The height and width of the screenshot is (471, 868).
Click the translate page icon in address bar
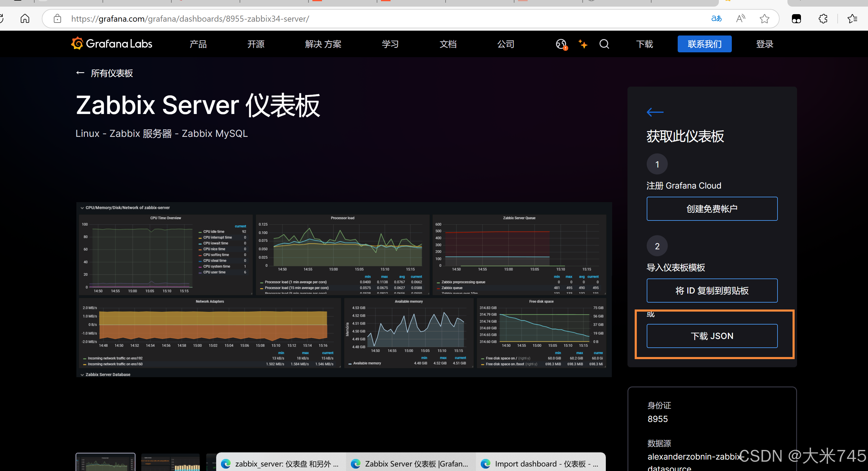tap(716, 19)
